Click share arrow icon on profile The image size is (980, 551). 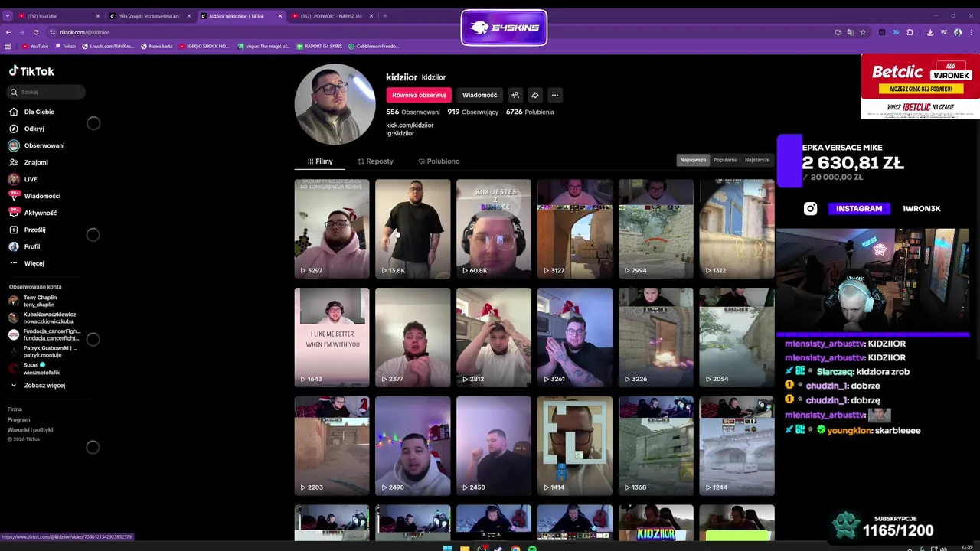pyautogui.click(x=535, y=95)
